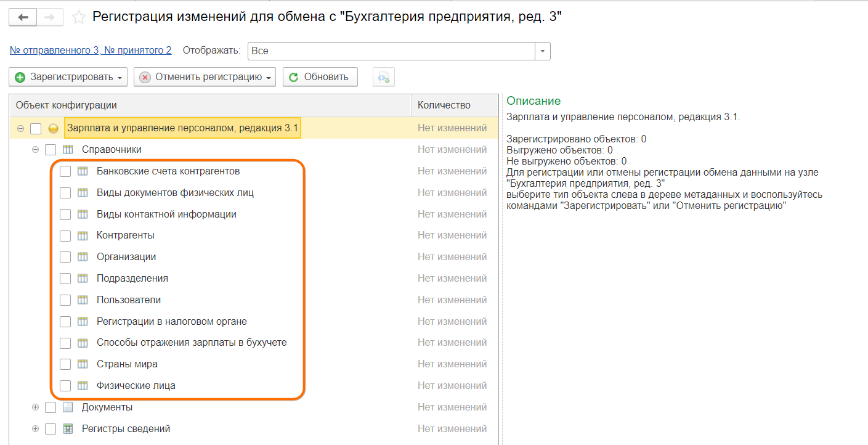Click the Отображать field showing Все
The width and height of the screenshot is (868, 445).
pyautogui.click(x=391, y=51)
